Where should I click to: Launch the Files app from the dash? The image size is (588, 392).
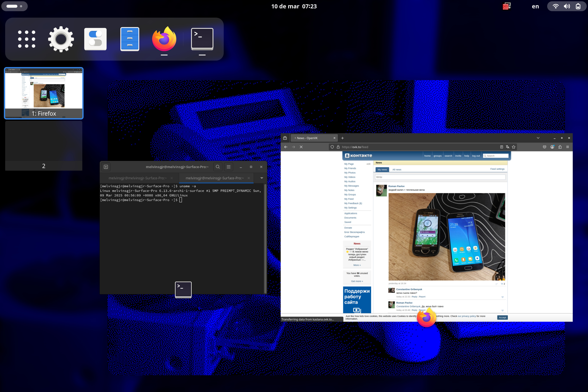[x=130, y=39]
